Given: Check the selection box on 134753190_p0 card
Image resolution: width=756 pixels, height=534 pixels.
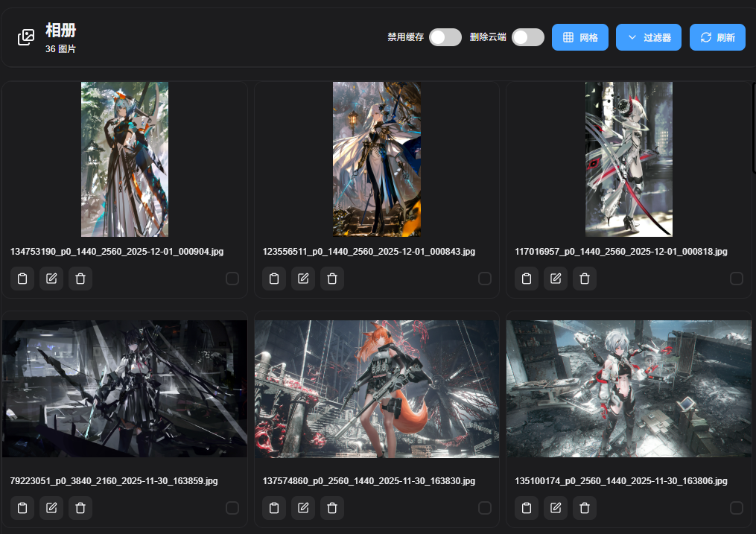Looking at the screenshot, I should coord(232,279).
